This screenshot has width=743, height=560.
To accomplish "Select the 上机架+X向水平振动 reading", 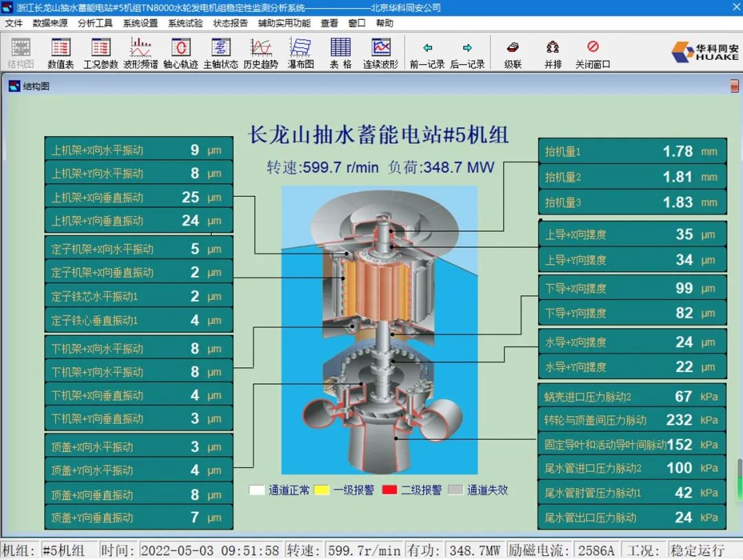I will [x=139, y=150].
